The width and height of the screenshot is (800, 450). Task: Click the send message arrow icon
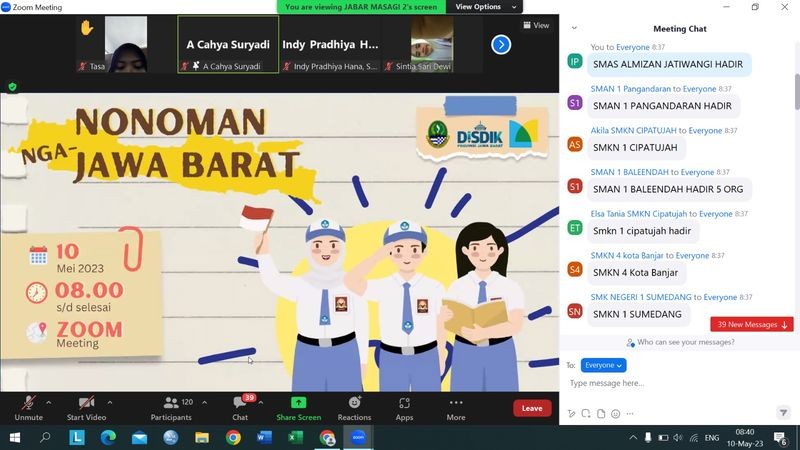click(x=784, y=412)
